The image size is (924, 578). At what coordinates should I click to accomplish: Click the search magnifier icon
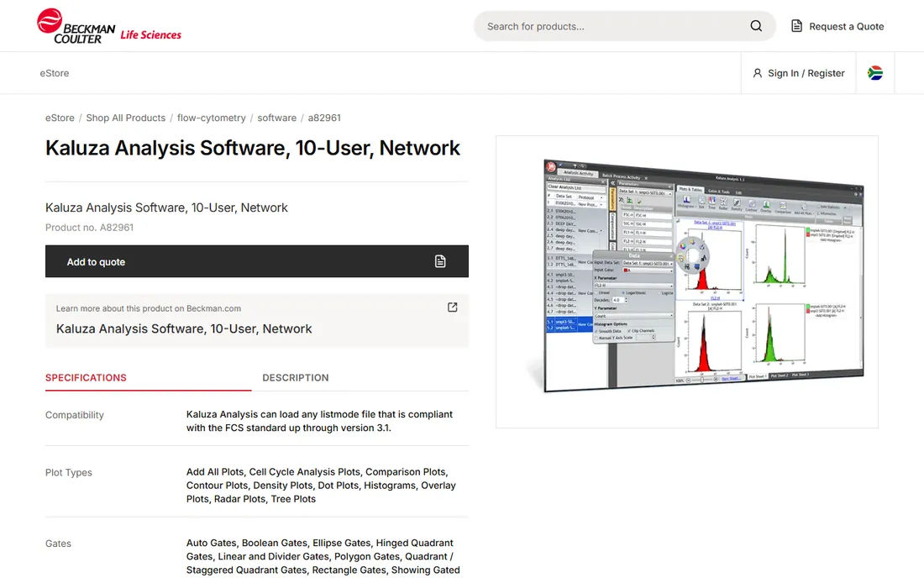click(756, 26)
